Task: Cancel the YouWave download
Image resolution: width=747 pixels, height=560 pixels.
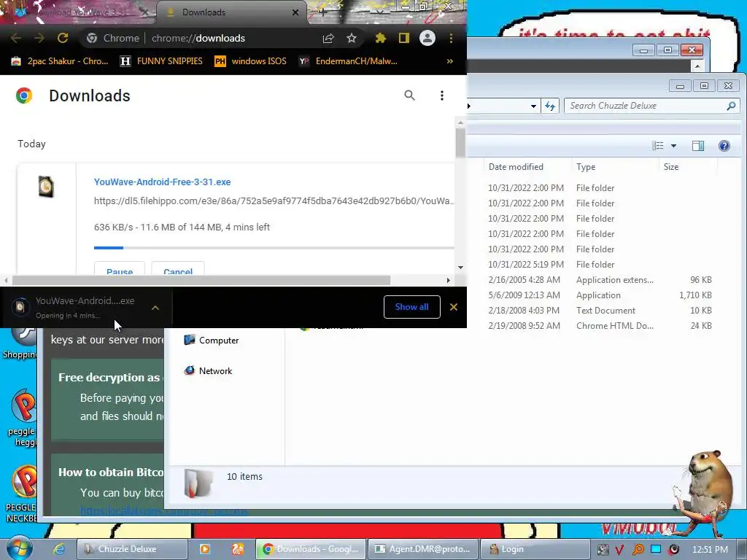Action: [x=178, y=268]
